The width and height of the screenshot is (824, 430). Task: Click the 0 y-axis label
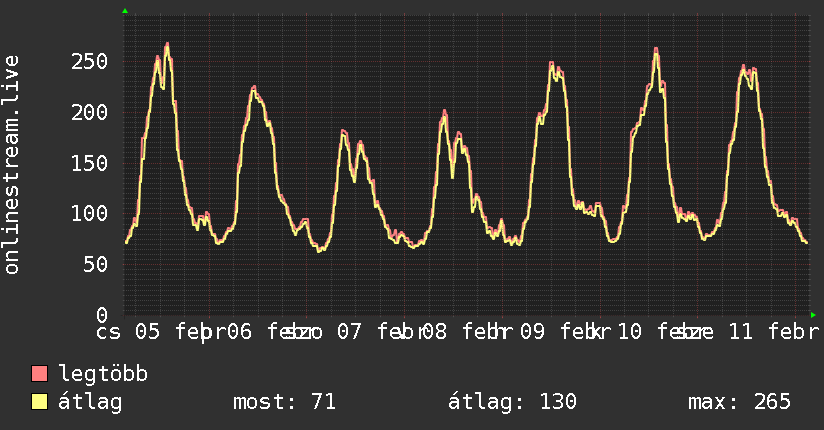click(x=102, y=315)
